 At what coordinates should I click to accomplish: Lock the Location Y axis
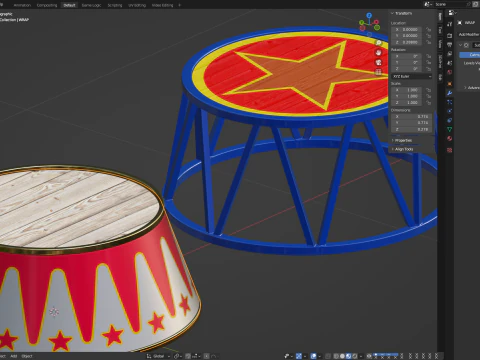coord(429,36)
